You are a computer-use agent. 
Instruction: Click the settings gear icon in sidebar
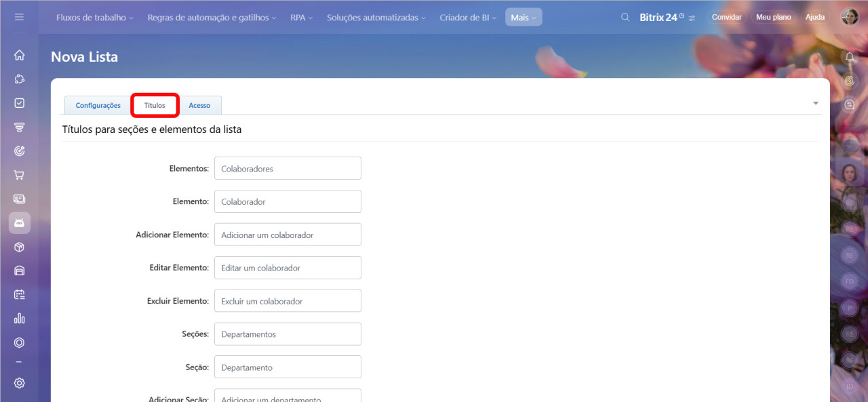point(20,383)
